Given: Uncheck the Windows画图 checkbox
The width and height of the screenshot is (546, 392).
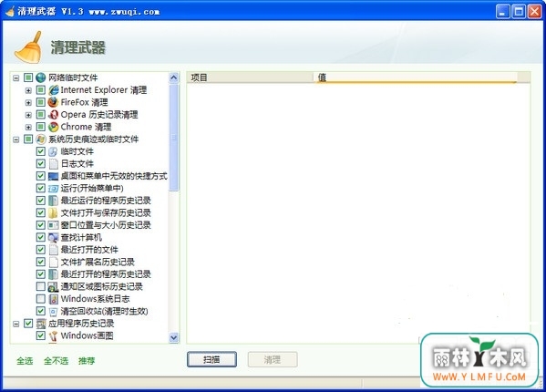Looking at the screenshot, I should coord(41,335).
